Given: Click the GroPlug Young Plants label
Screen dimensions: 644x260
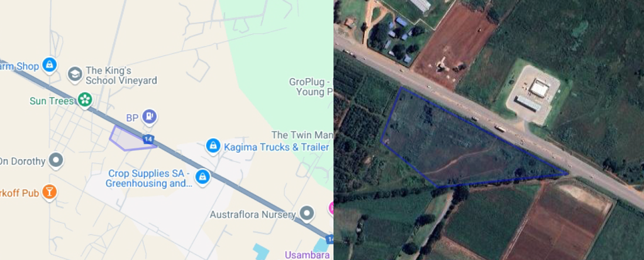Looking at the screenshot, I should pyautogui.click(x=311, y=87).
